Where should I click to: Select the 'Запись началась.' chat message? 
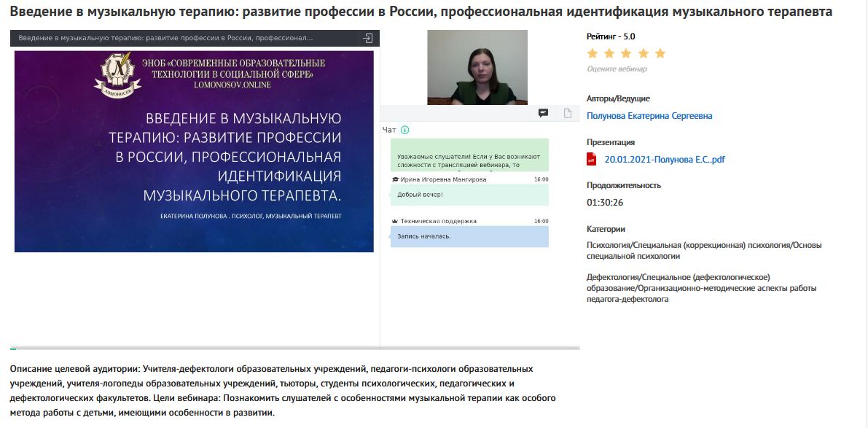click(x=469, y=236)
